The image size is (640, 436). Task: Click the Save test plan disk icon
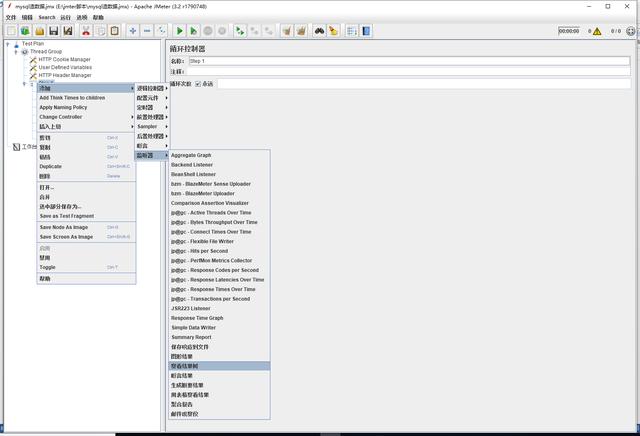(54, 31)
